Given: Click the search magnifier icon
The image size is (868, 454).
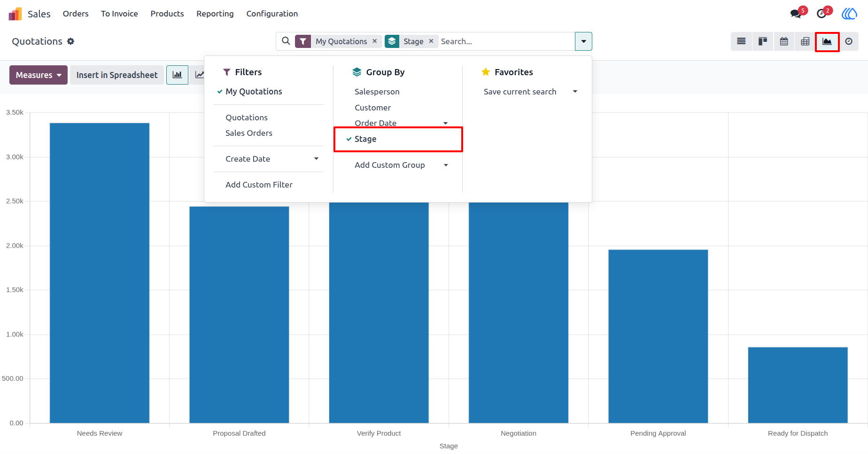Looking at the screenshot, I should point(286,41).
